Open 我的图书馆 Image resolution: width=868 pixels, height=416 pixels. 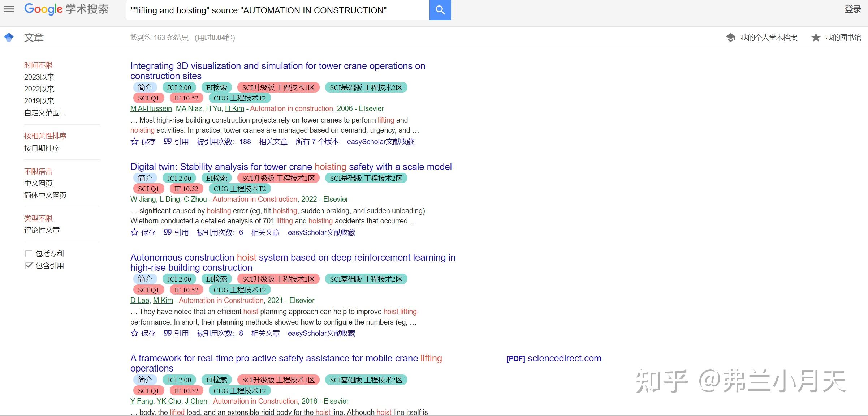pyautogui.click(x=843, y=38)
